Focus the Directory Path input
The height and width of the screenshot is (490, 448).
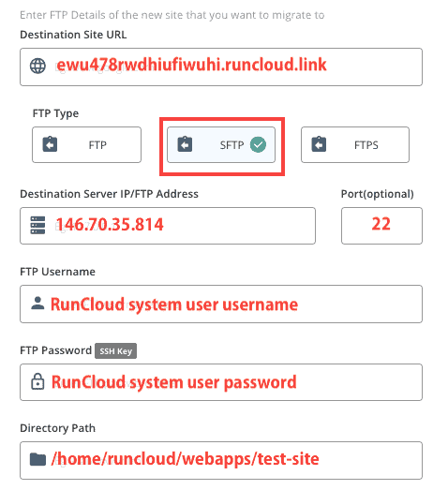(221, 460)
